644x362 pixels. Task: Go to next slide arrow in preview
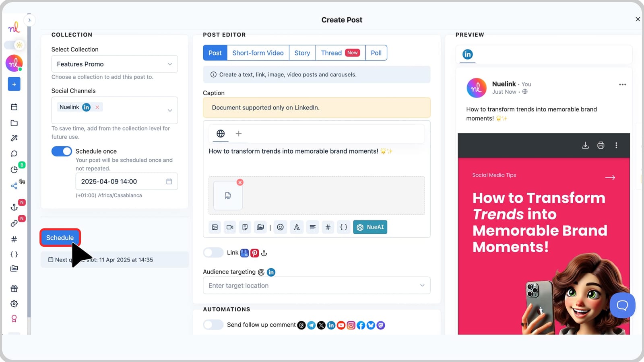[x=610, y=177]
